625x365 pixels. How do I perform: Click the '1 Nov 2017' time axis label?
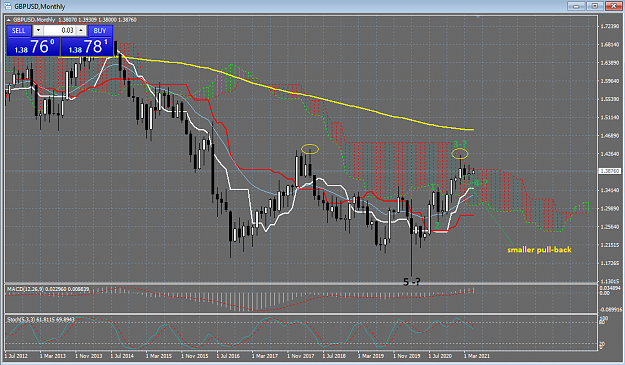point(300,356)
